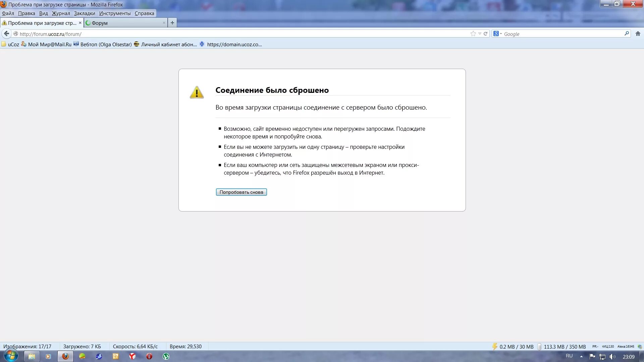Close the 'Проблема при загрузке' tab
Viewport: 644px width, 362px height.
point(80,23)
